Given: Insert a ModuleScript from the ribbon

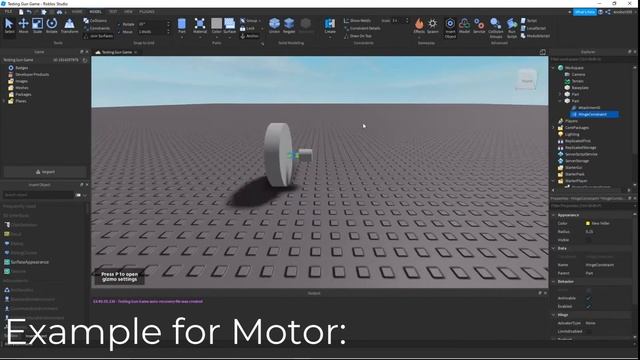Looking at the screenshot, I should (535, 36).
